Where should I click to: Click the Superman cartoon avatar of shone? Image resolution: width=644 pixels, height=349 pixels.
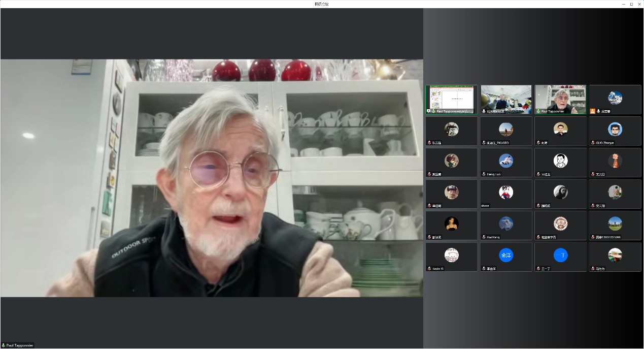(505, 192)
